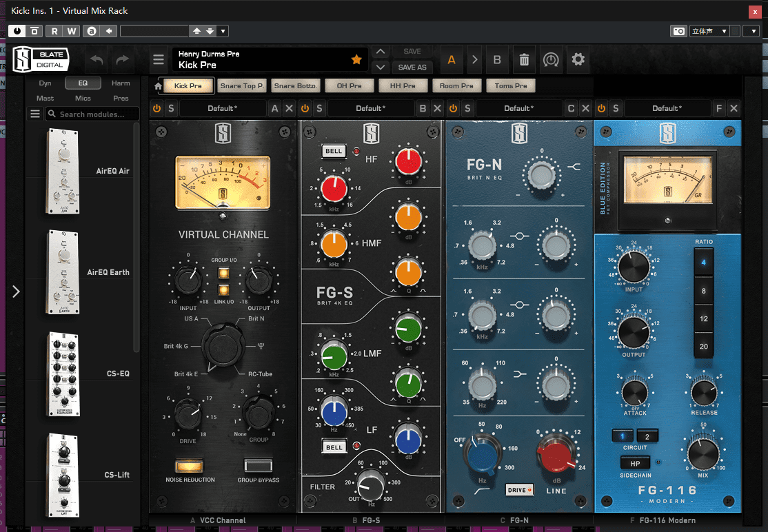Click the host automation 'a' button
This screenshot has width=768, height=532.
click(x=92, y=31)
